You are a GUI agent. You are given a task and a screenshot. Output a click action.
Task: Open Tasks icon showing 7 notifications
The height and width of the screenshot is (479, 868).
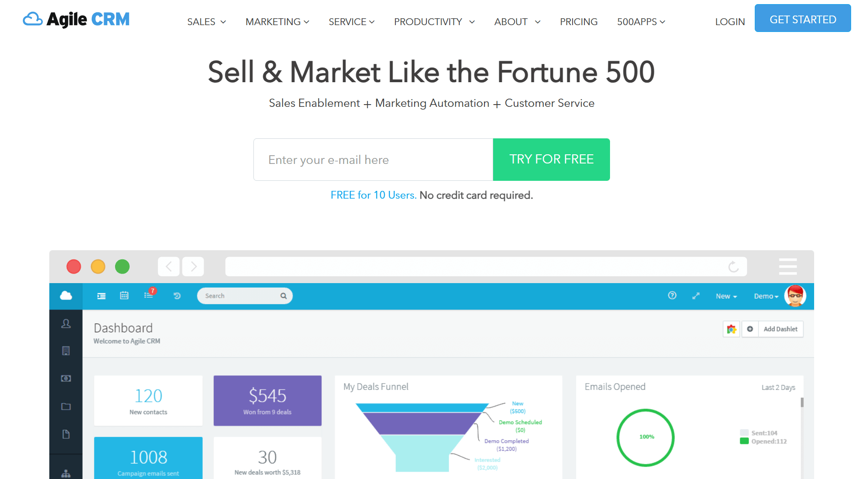[148, 295]
